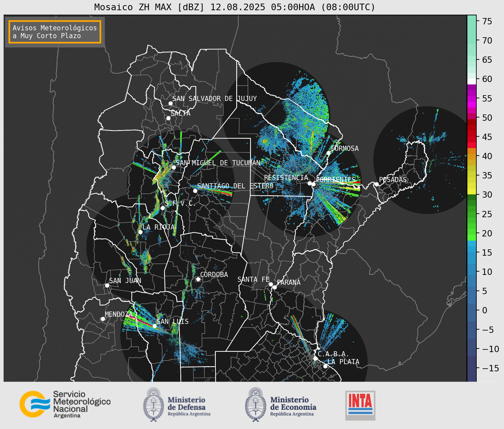Select the San Juan city marker

[x=107, y=285]
